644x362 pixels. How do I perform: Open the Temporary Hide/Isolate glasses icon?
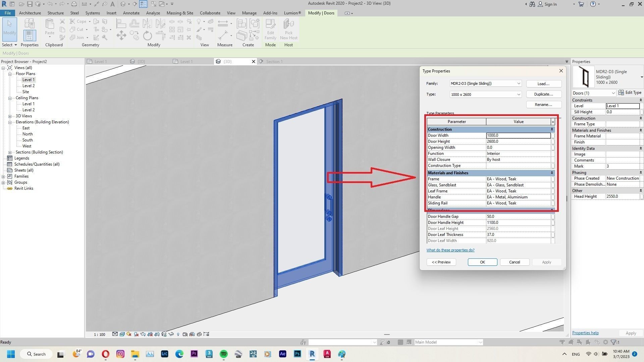pos(171,334)
